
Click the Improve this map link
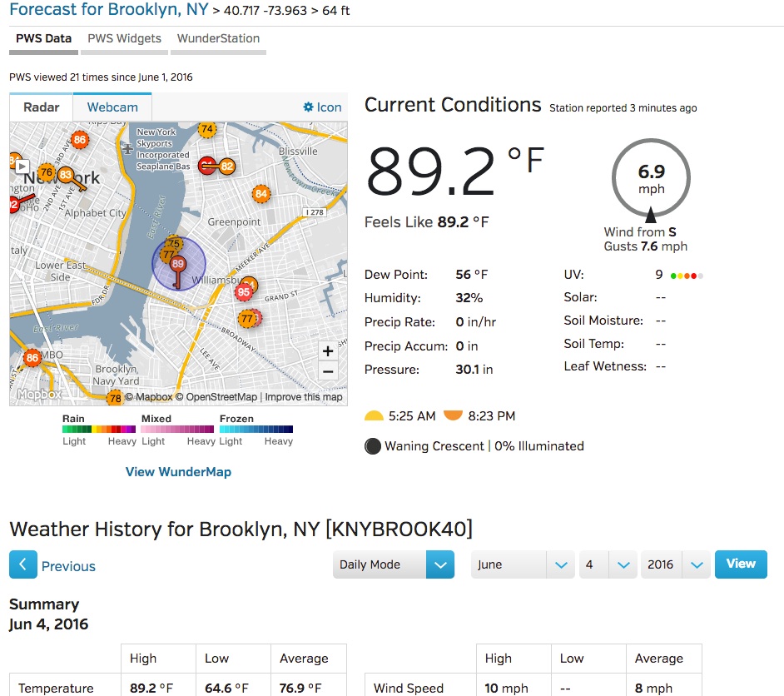click(304, 397)
